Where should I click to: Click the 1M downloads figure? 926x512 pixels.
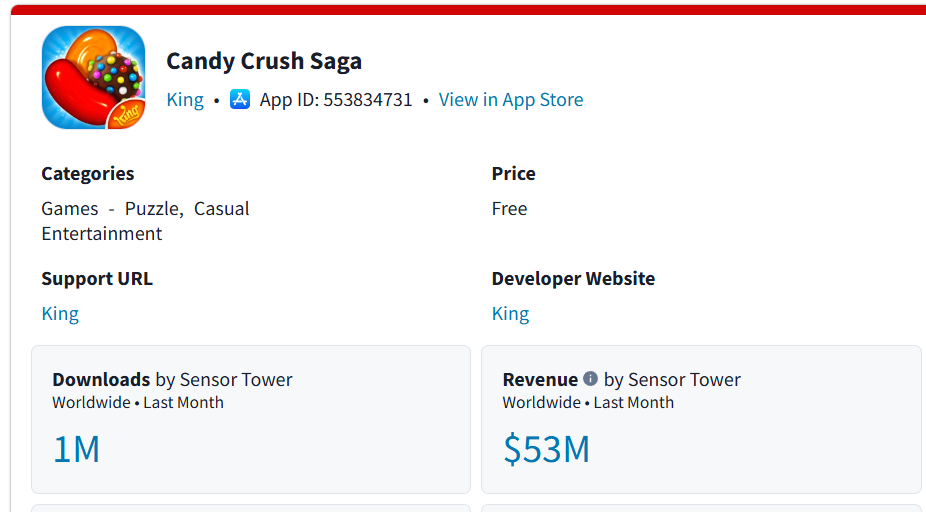(x=76, y=450)
